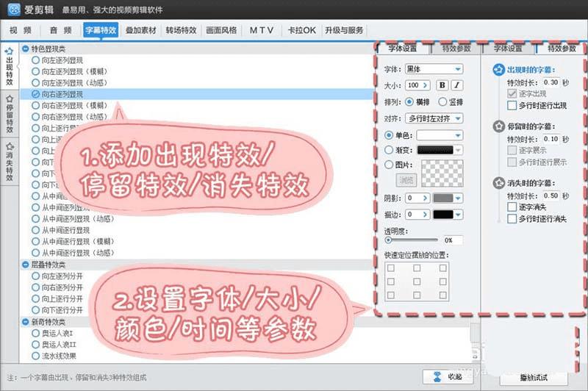Click the 播放试试 button
The image size is (588, 391).
click(534, 378)
